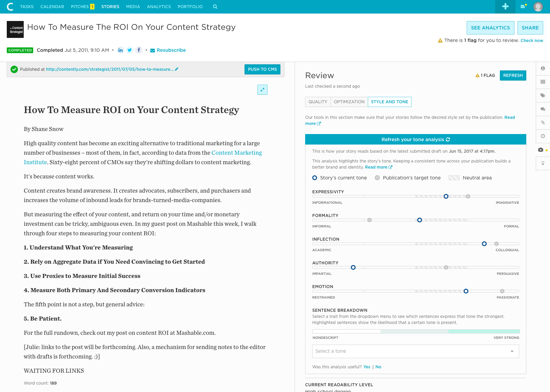Click the lightbulb icon in the sidebar
The width and height of the screenshot is (550, 392).
pyautogui.click(x=543, y=163)
